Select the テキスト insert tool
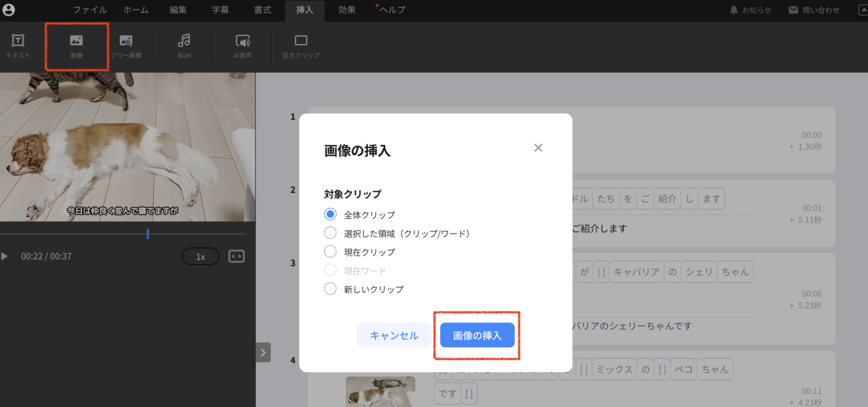The image size is (868, 407). pyautogui.click(x=17, y=47)
